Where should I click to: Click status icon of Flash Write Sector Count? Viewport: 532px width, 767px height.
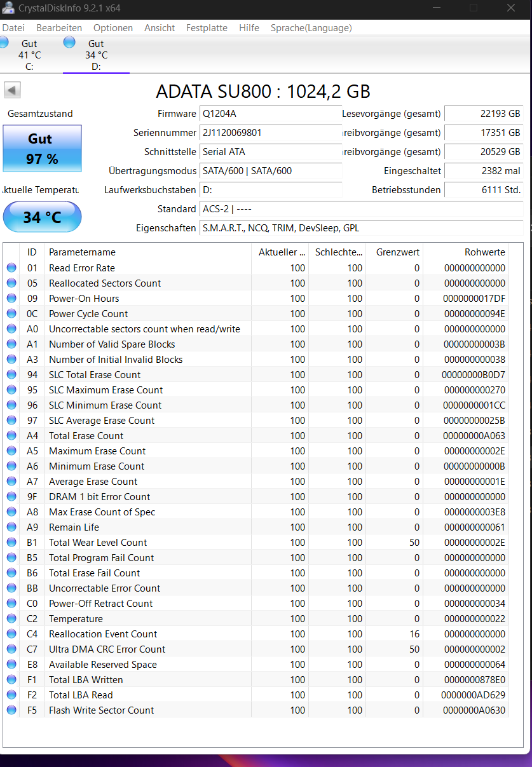click(x=11, y=710)
